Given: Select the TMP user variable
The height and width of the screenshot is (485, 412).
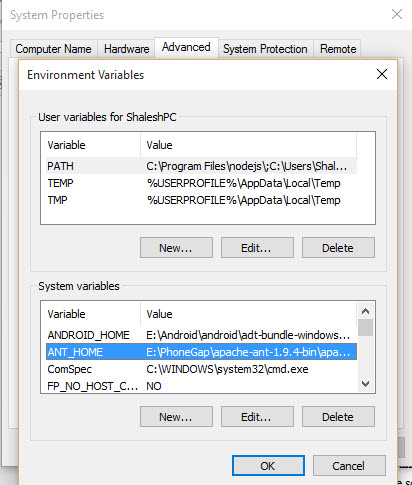Looking at the screenshot, I should tap(201, 200).
